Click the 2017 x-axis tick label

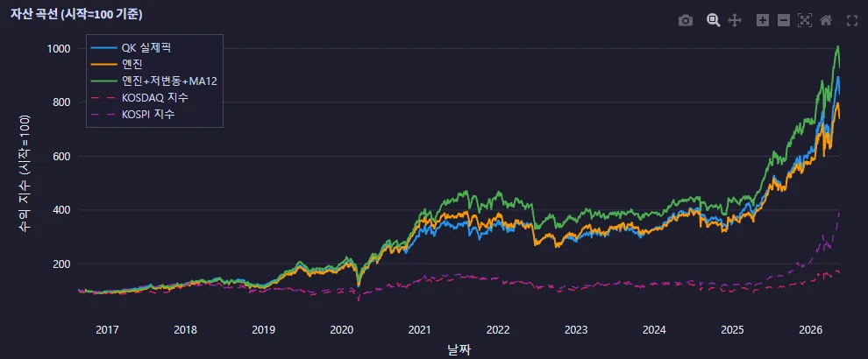(x=107, y=330)
